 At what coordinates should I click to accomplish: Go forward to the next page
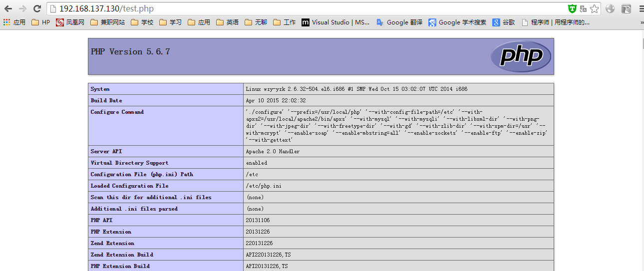tap(22, 8)
